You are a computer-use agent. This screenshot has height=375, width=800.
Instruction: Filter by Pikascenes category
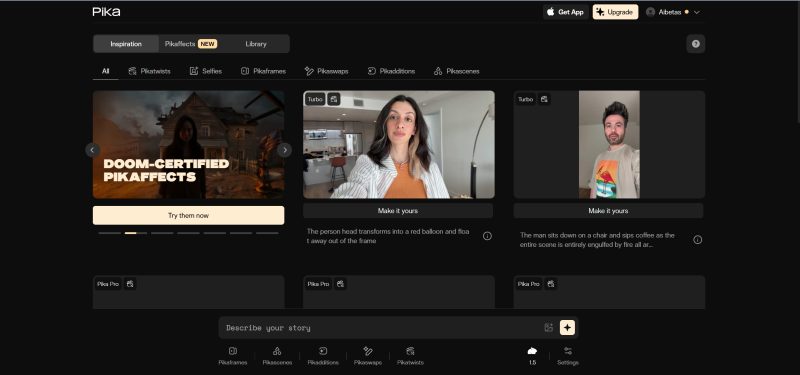tap(457, 71)
